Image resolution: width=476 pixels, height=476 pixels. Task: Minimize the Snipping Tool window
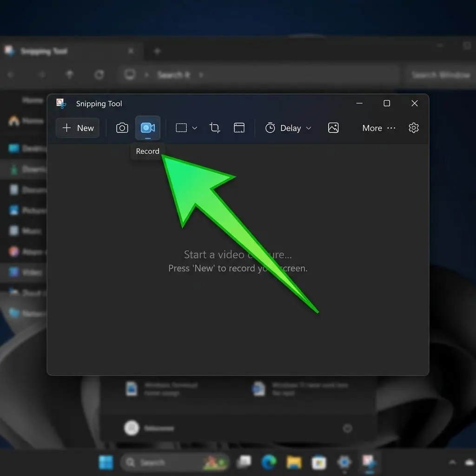359,103
